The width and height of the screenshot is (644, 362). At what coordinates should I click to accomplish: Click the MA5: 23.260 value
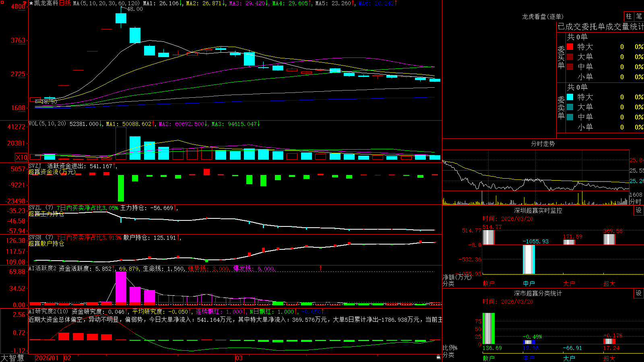click(x=335, y=3)
